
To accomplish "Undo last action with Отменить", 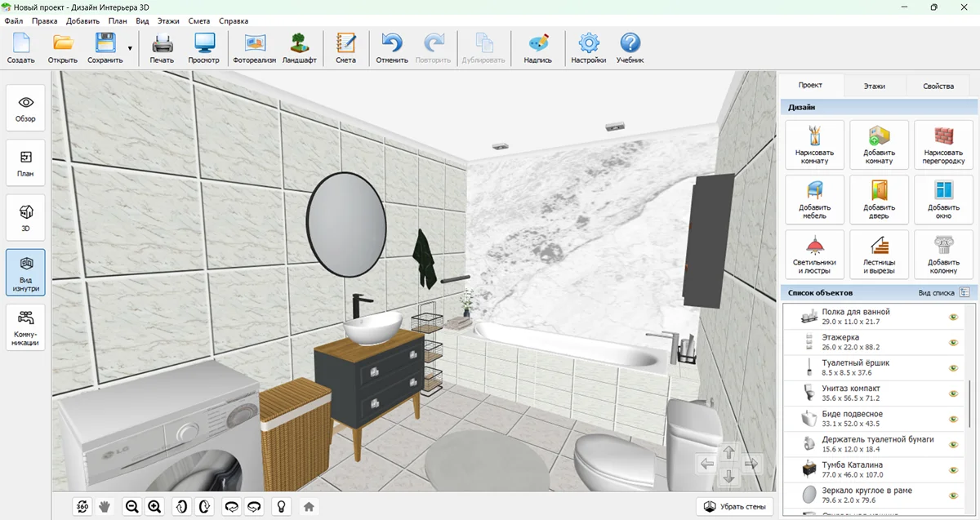I will tap(392, 48).
